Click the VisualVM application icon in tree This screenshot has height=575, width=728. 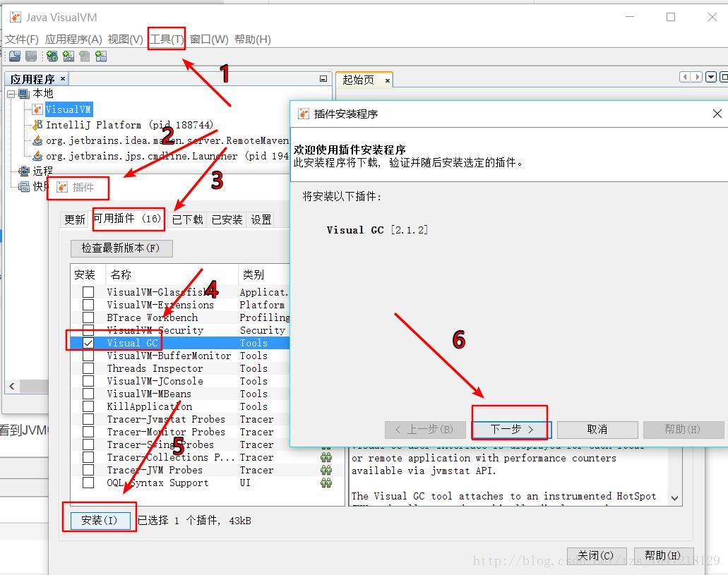tap(37, 109)
